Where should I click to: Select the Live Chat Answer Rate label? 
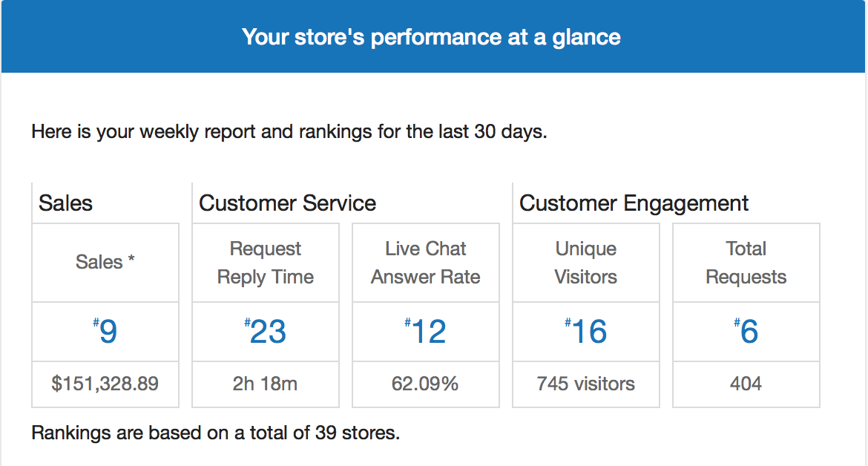426,263
